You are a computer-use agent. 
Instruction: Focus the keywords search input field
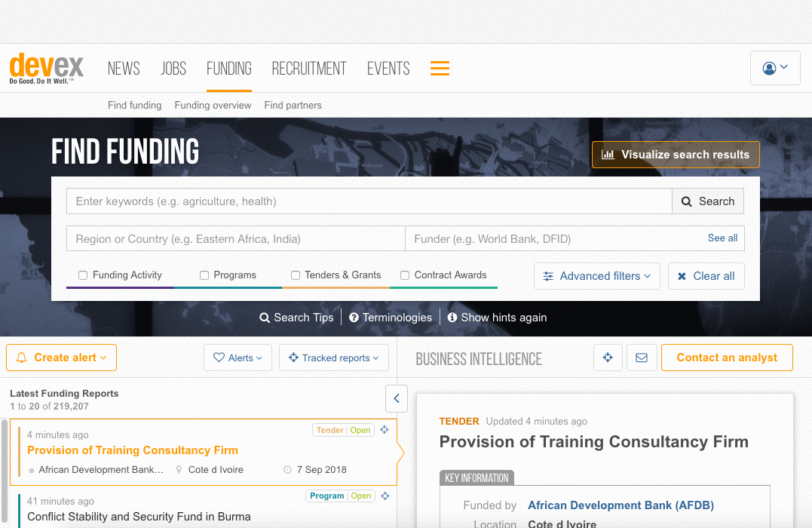click(x=369, y=201)
